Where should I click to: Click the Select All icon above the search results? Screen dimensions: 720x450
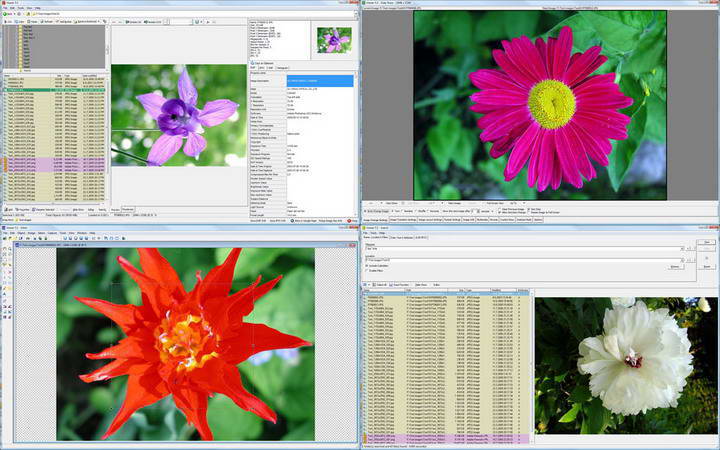click(376, 284)
